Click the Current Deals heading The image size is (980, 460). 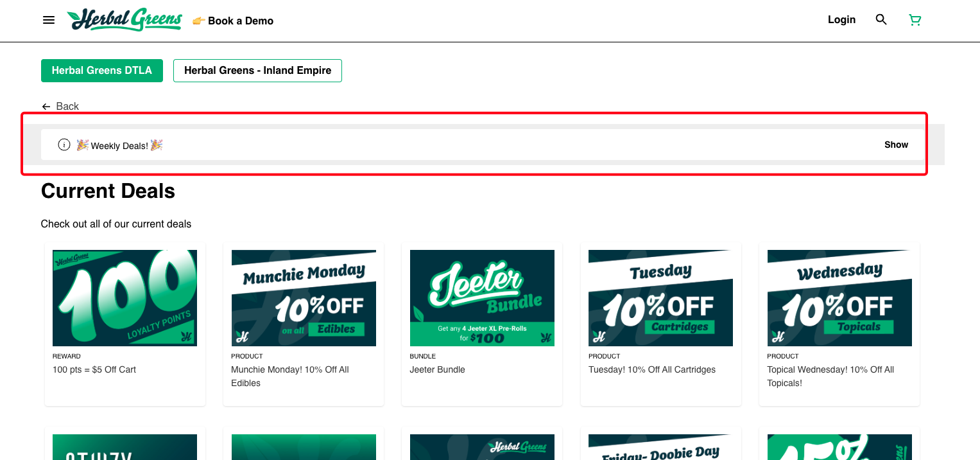point(108,191)
